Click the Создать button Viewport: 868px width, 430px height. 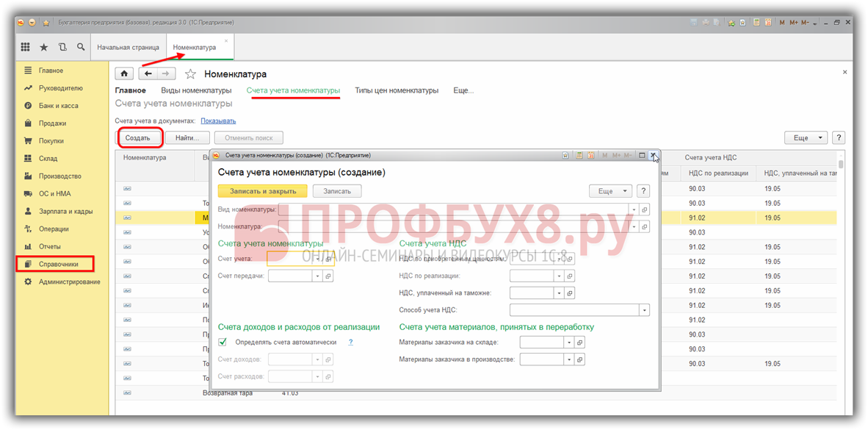click(x=138, y=137)
